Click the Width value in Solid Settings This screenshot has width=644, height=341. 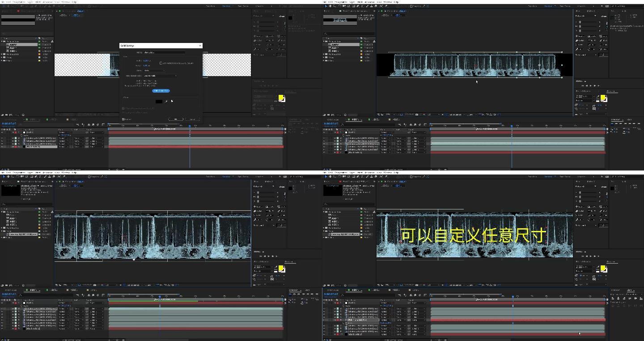click(x=146, y=60)
